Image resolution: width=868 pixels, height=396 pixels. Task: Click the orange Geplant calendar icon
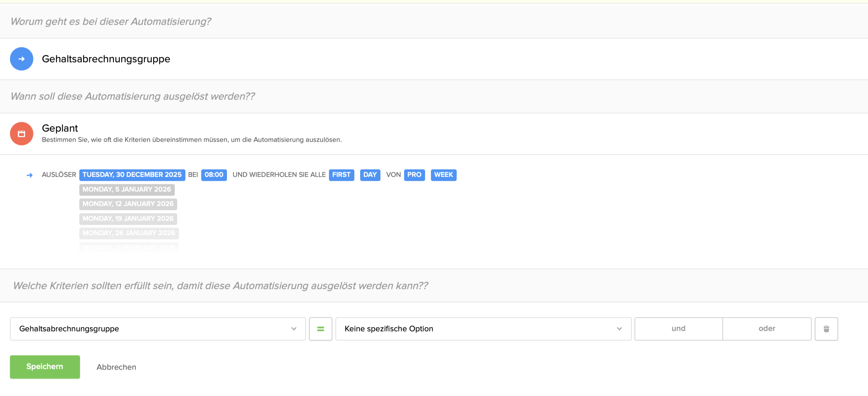[22, 134]
